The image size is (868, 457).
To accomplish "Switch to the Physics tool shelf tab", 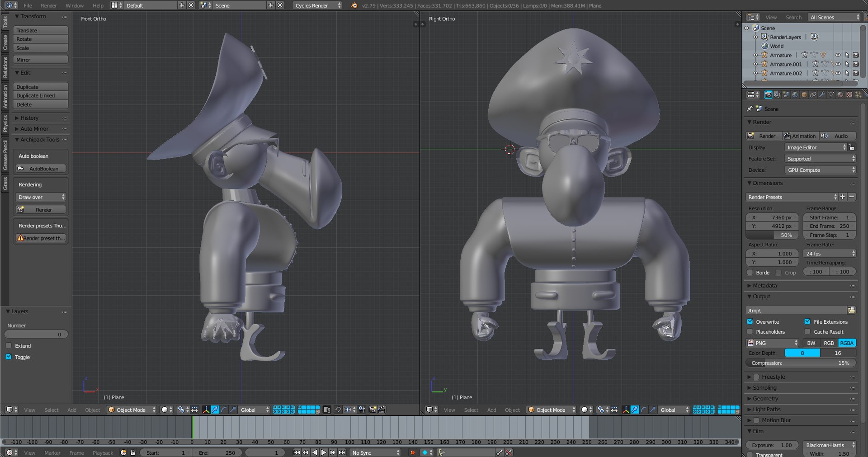I will pyautogui.click(x=5, y=123).
